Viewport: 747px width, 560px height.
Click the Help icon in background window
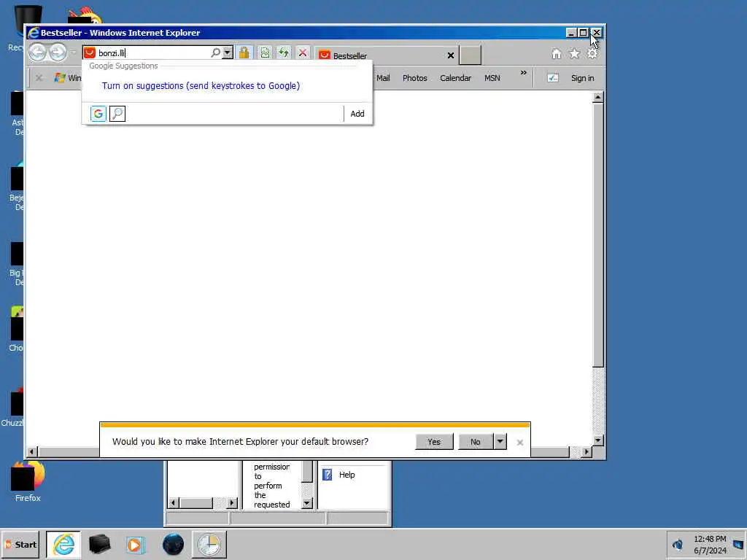(x=327, y=475)
